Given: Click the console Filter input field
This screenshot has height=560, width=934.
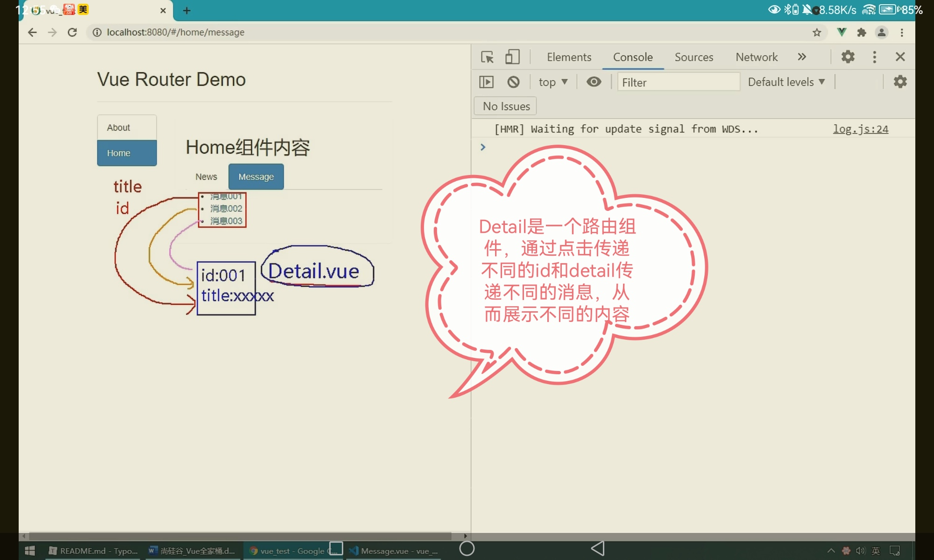Looking at the screenshot, I should tap(678, 82).
